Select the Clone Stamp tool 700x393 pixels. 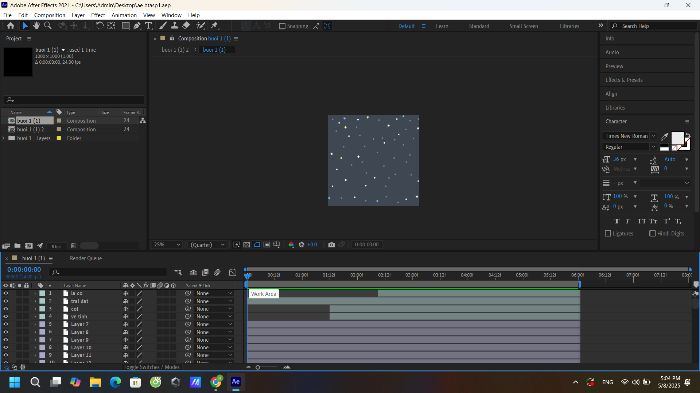175,26
